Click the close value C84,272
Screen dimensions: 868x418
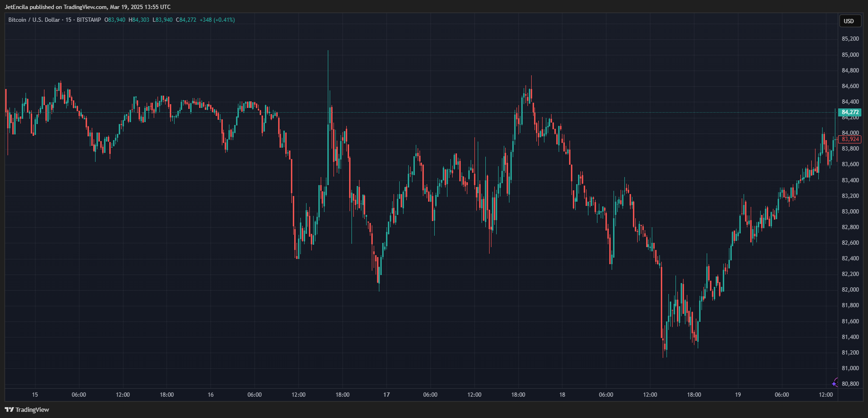click(186, 20)
